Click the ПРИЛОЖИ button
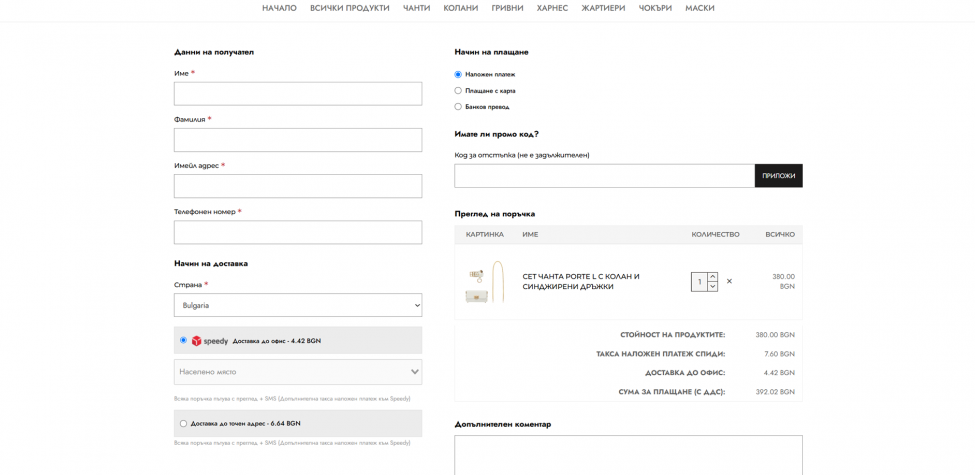Screen dimensions: 975x475 pos(779,176)
